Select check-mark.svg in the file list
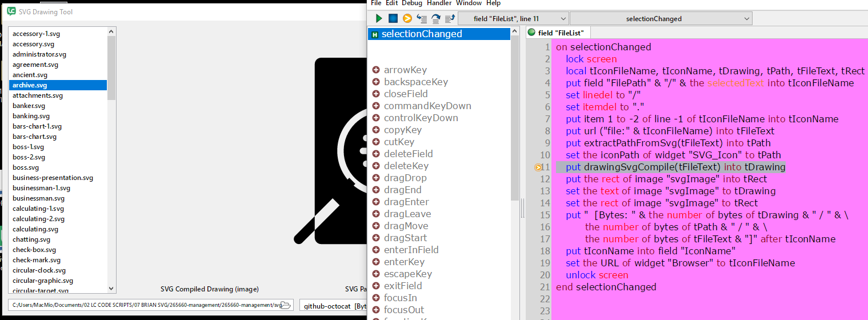Screen dimensions: 868x320 click(58, 260)
